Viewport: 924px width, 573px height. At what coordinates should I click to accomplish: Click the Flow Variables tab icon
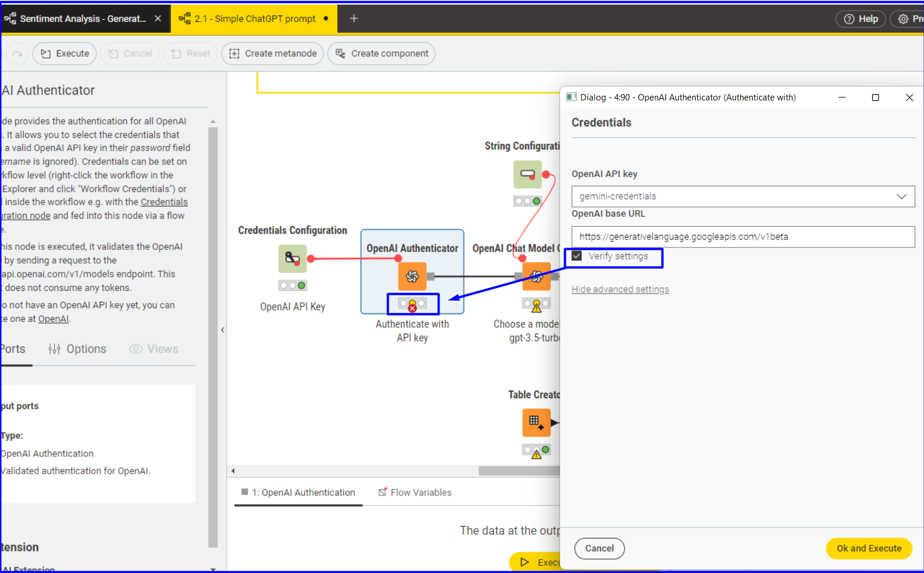[382, 492]
